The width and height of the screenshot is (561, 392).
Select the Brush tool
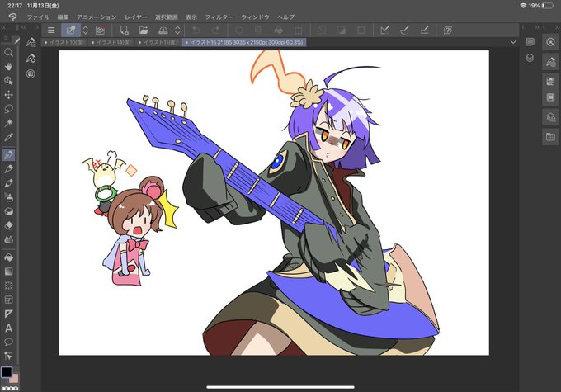point(8,183)
